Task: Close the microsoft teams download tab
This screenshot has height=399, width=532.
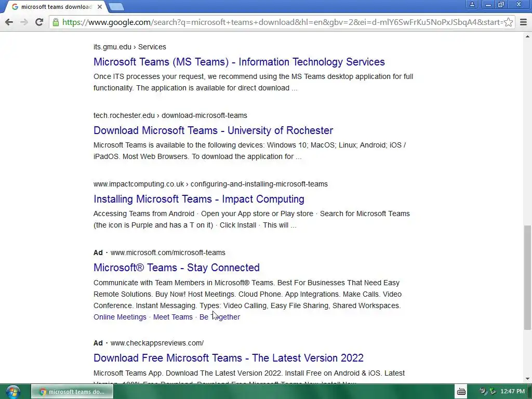Action: 100,7
